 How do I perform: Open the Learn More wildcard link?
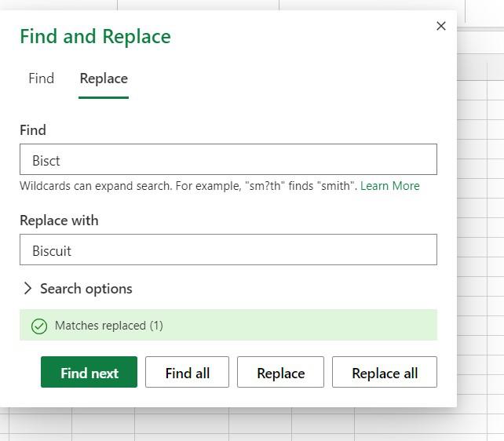[x=389, y=186]
